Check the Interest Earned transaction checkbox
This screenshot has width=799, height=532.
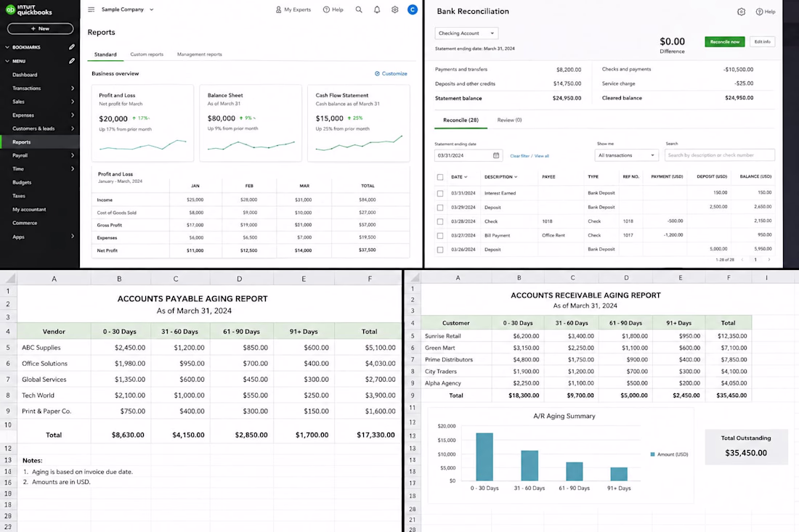[x=440, y=194]
